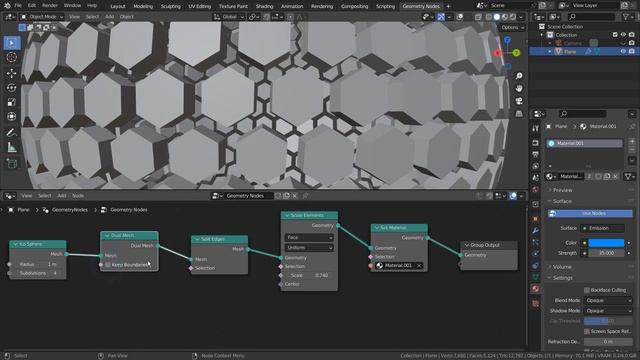Open the Output properties tab
The width and height of the screenshot is (640, 360).
[x=536, y=155]
